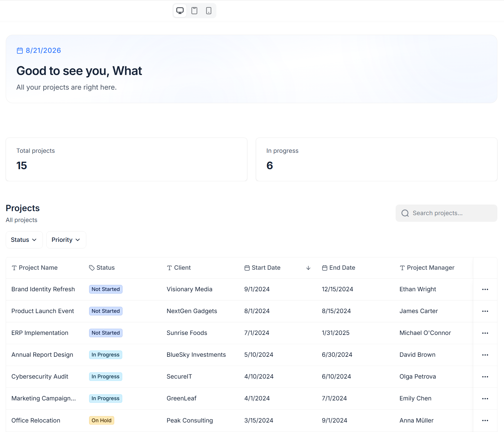Open row actions for Annual Report Design
This screenshot has width=504, height=432.
click(485, 355)
